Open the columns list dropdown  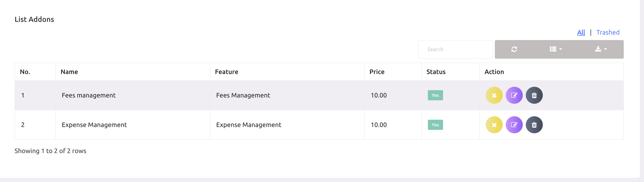[556, 49]
